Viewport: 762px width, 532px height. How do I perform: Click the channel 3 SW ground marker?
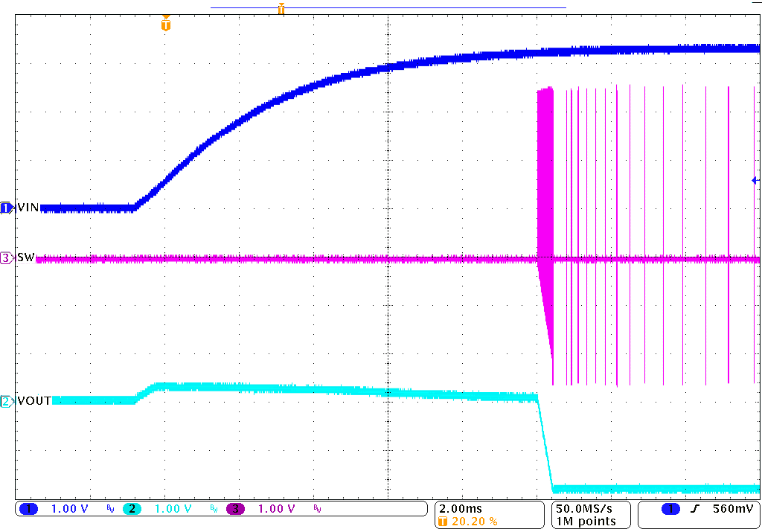click(x=7, y=258)
